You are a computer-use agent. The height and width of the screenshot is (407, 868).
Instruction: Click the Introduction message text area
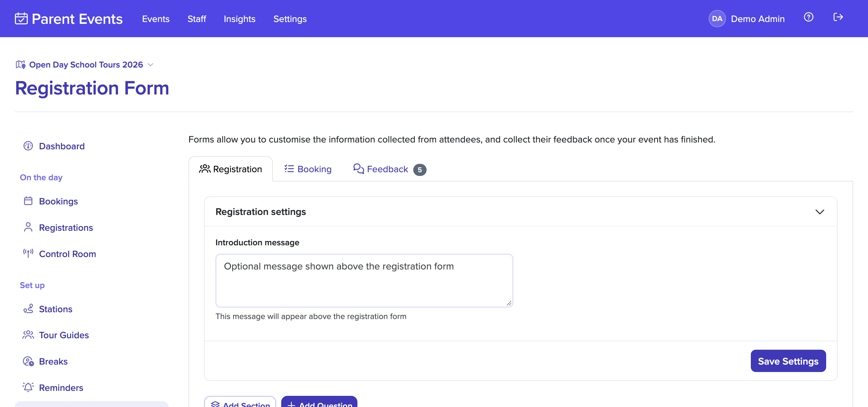364,280
